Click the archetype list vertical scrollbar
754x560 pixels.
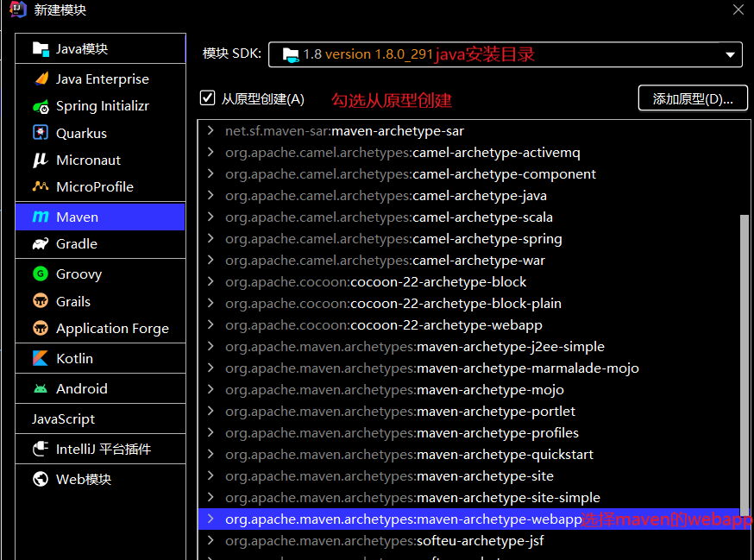click(744, 366)
